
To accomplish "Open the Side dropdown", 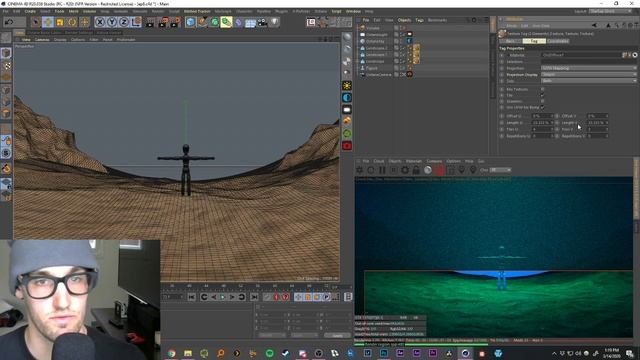I will tap(589, 81).
